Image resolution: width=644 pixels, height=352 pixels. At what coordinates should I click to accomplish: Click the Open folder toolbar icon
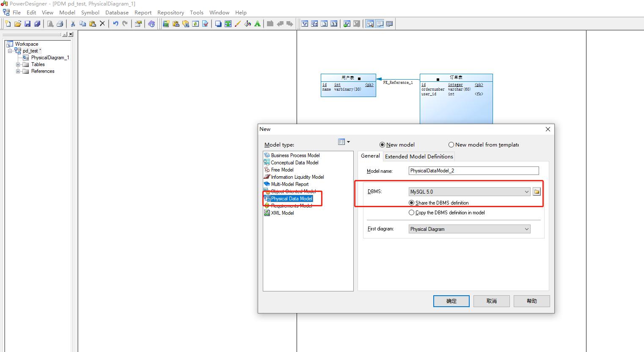18,24
